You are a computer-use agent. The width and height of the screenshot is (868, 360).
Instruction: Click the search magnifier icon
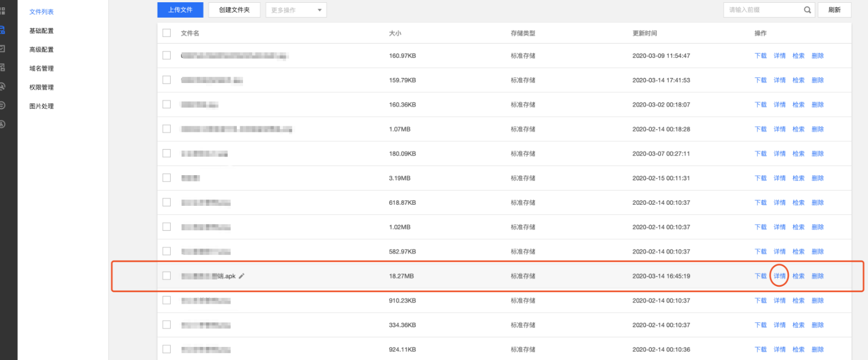click(x=807, y=10)
